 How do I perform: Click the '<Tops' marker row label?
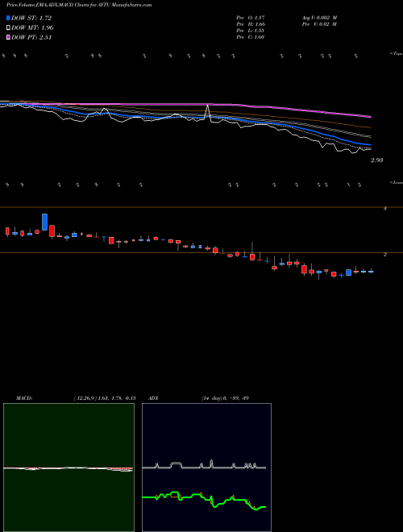(x=397, y=54)
